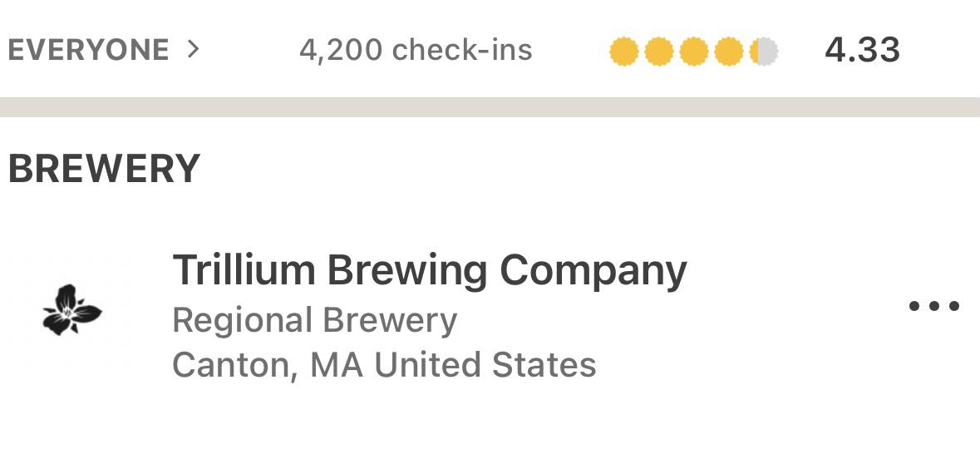Click the BREWERY section header
Screen dimensions: 980x449
click(104, 169)
